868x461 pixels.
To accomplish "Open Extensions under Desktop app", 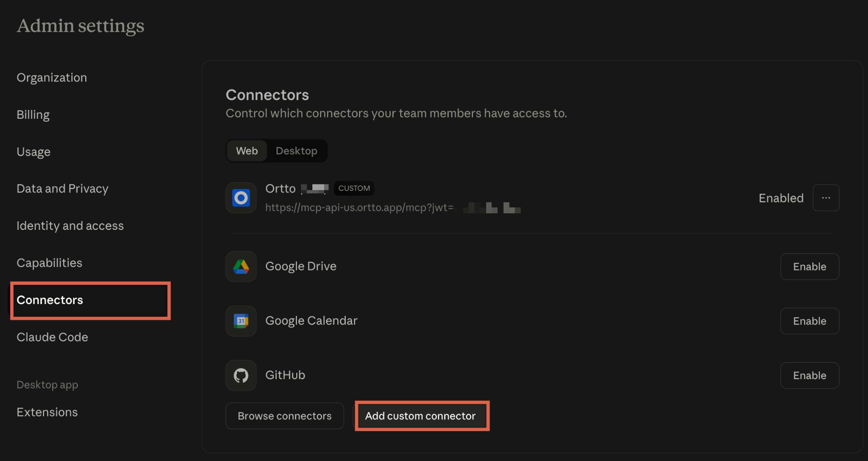I will click(x=47, y=412).
